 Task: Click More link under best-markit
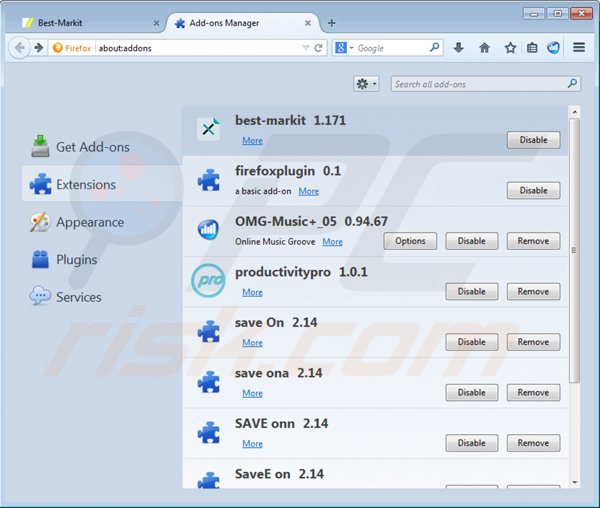click(x=253, y=141)
